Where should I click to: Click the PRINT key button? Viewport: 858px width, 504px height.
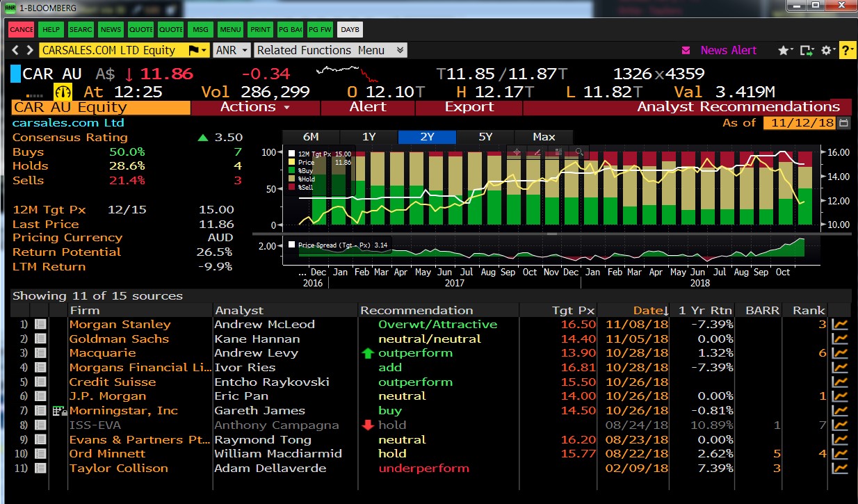coord(260,29)
